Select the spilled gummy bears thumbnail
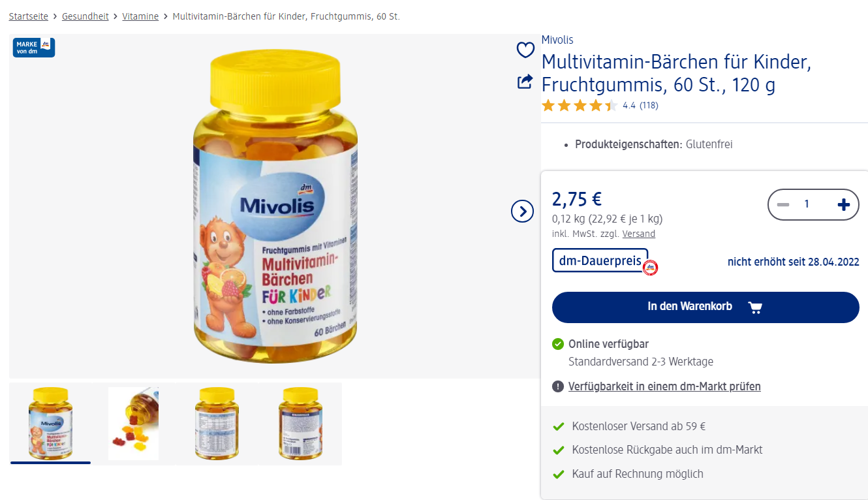This screenshot has width=868, height=500. click(134, 424)
